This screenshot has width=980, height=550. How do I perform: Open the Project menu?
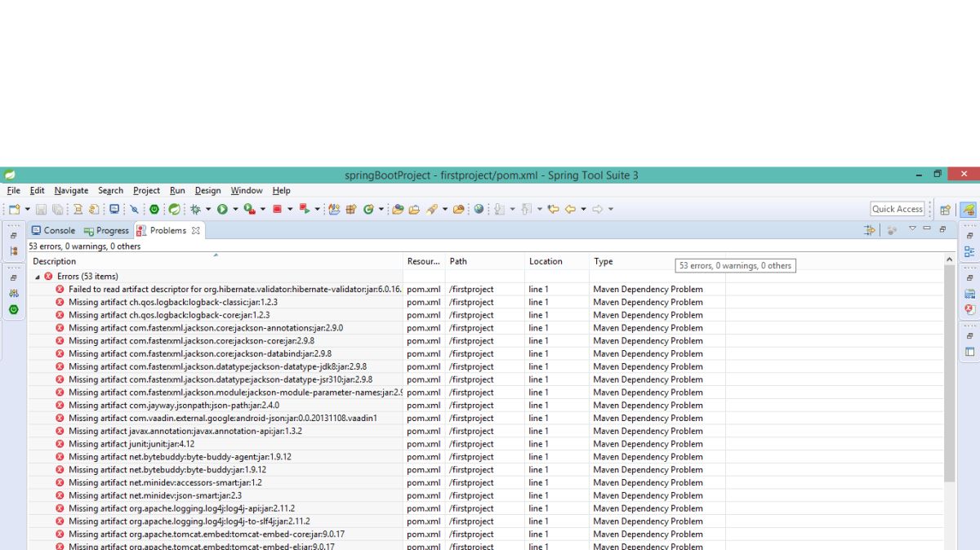[x=146, y=190]
